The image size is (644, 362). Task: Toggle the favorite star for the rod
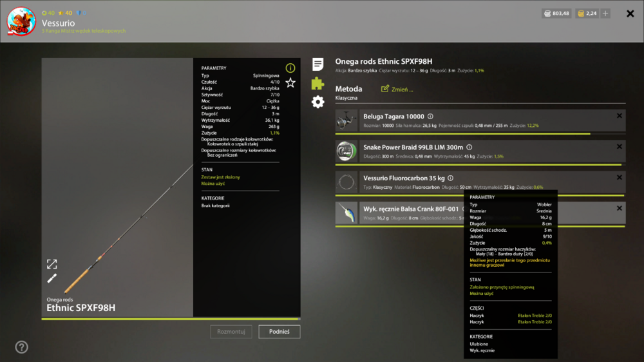click(290, 82)
